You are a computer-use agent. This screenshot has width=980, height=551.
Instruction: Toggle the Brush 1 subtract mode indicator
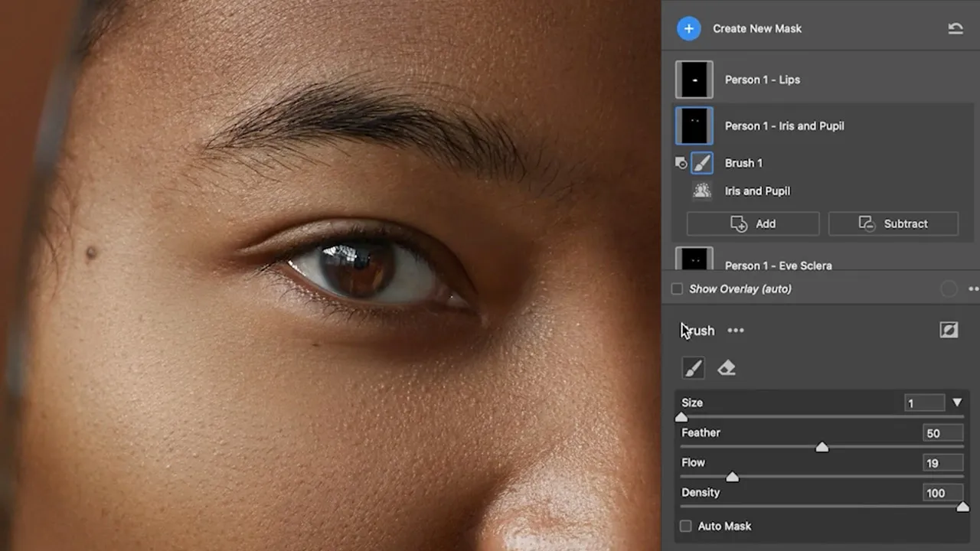[680, 163]
